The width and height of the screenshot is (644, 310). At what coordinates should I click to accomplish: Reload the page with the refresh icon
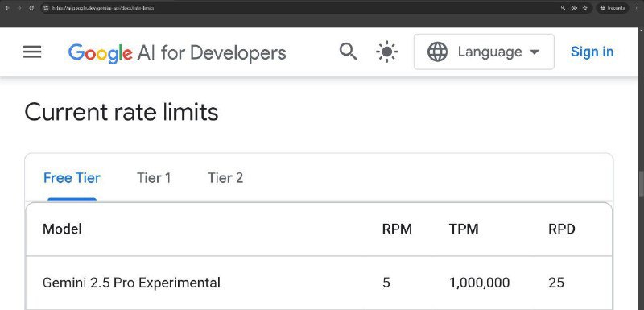31,8
